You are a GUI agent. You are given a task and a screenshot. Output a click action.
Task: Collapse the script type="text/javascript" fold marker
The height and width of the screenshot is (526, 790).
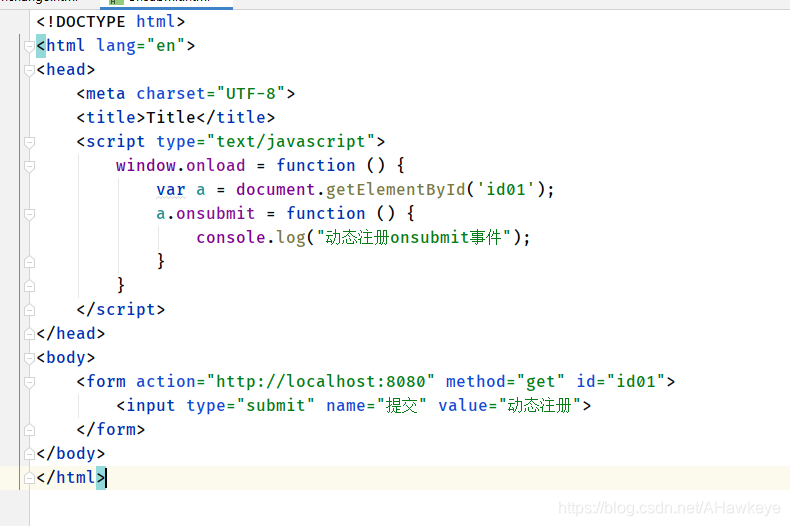29,143
